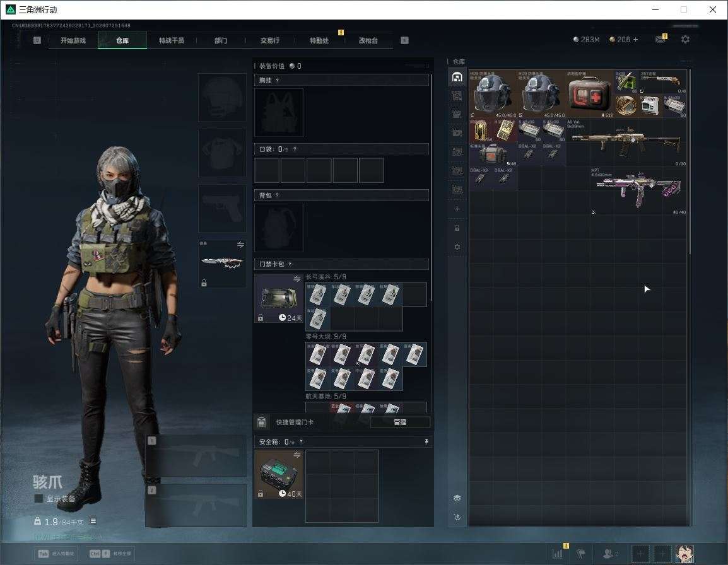Viewport: 728px width, 565px height.
Task: Swap the secure container via arrows icon
Action: click(x=296, y=455)
